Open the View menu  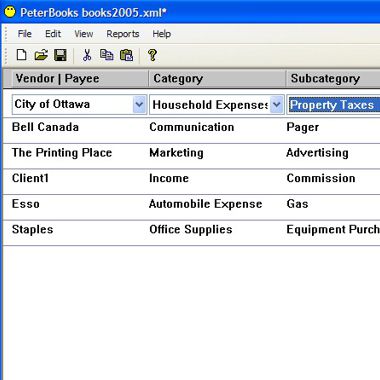84,34
